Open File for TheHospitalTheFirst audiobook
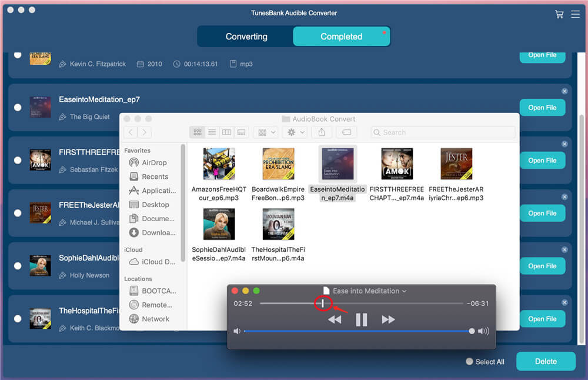The height and width of the screenshot is (380, 588). [x=542, y=319]
